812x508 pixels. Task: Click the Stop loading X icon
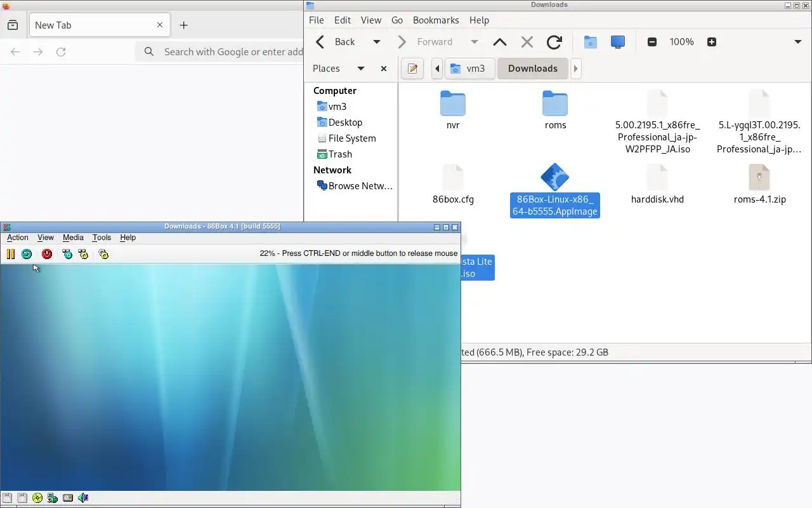[527, 42]
